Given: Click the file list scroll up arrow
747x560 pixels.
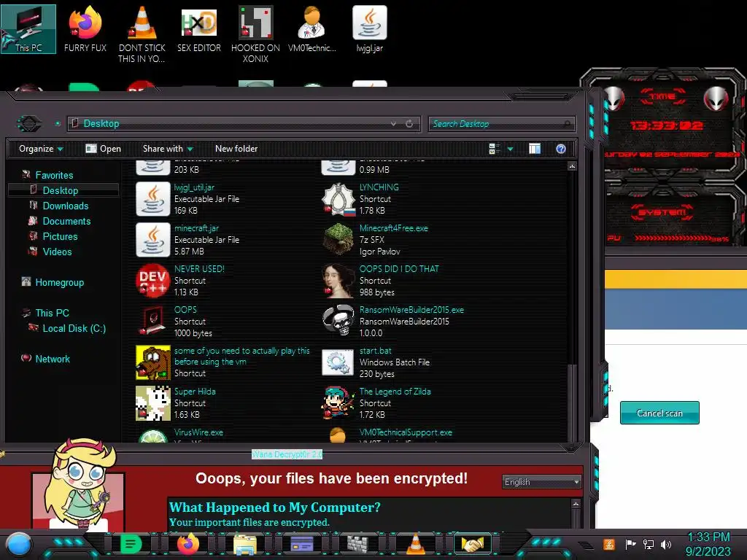Looking at the screenshot, I should tap(572, 166).
